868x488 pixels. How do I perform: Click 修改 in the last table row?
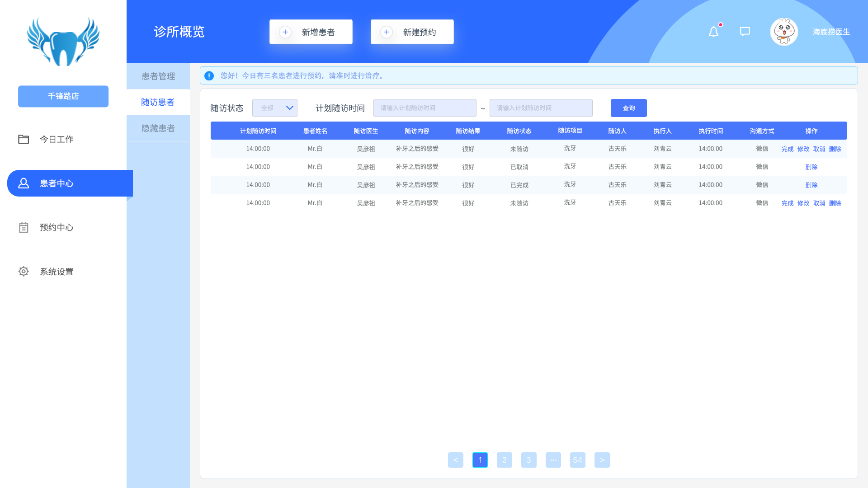point(803,203)
